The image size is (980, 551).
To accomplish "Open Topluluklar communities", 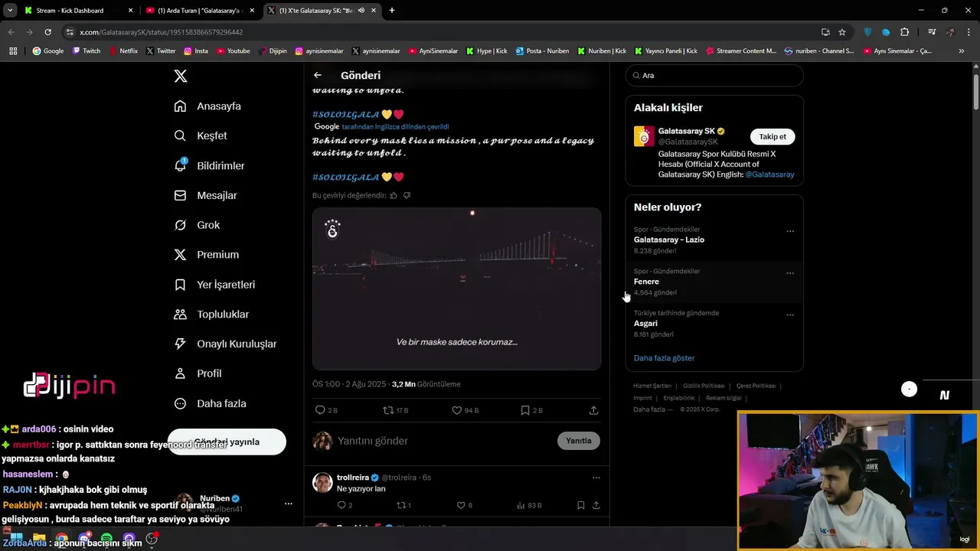I will pos(211,315).
